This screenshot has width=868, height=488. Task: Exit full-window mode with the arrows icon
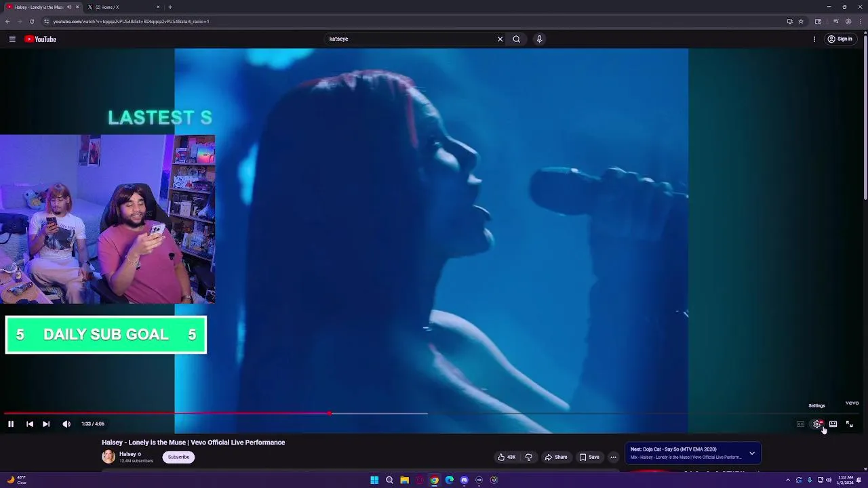(x=849, y=424)
